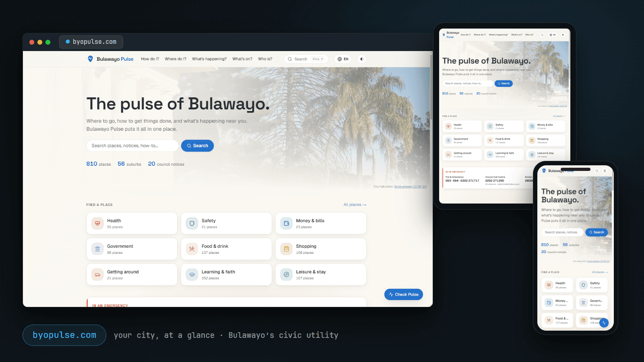The width and height of the screenshot is (644, 362).
Task: Click the Money & bills wallet icon on desktop
Action: [x=286, y=223]
